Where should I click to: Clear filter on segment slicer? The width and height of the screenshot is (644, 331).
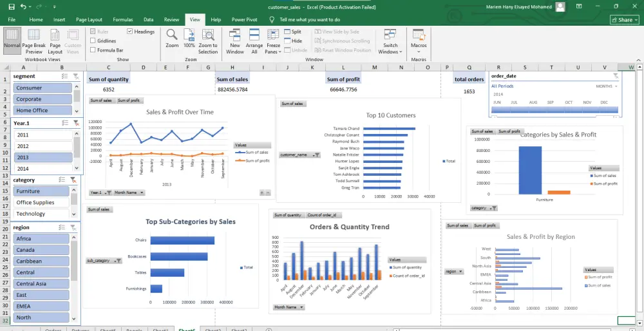pyautogui.click(x=76, y=76)
